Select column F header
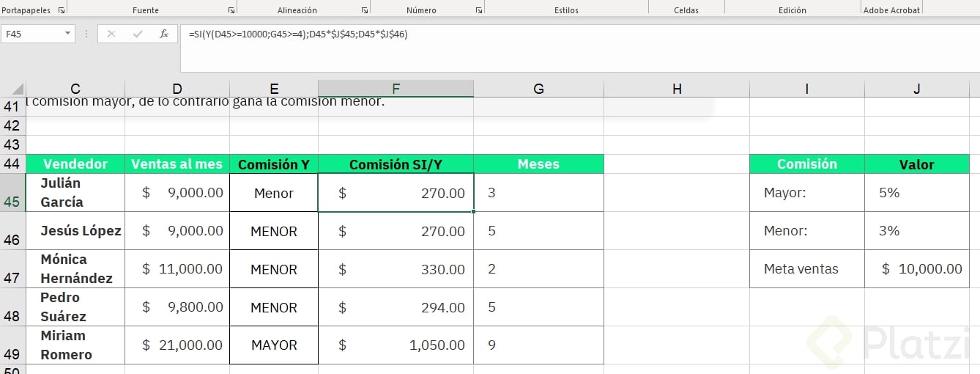980x374 pixels. coord(396,89)
